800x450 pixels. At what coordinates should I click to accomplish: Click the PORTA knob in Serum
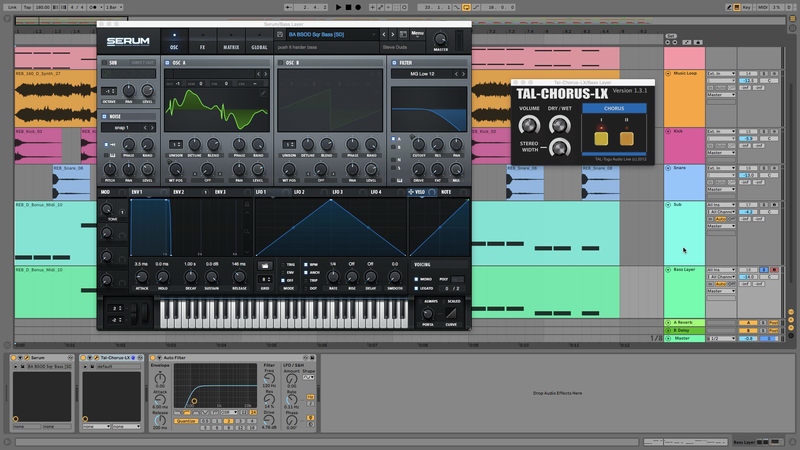point(428,313)
